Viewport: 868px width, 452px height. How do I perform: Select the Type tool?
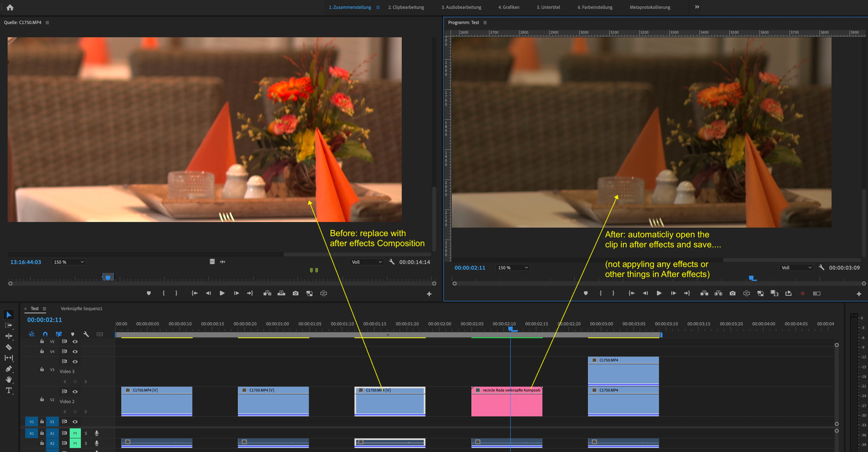click(9, 390)
